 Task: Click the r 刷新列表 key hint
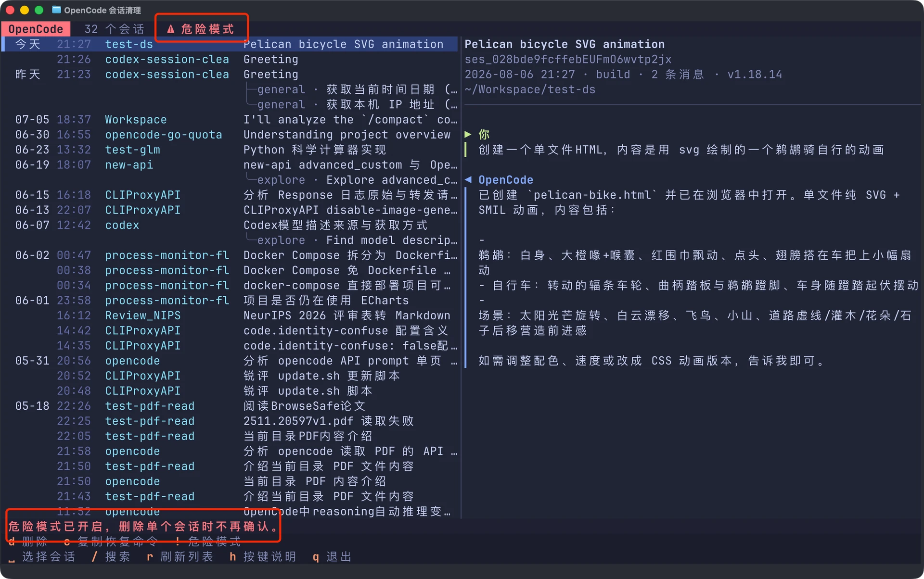[x=180, y=557]
